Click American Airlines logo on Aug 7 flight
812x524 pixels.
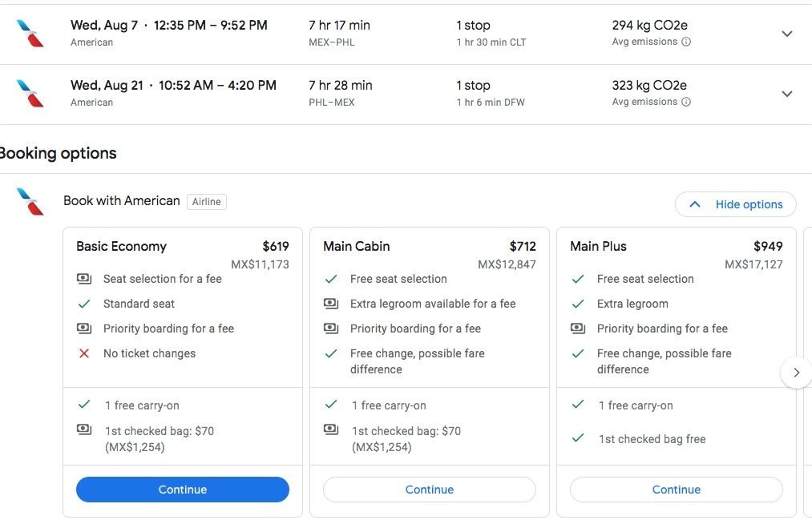[30, 34]
